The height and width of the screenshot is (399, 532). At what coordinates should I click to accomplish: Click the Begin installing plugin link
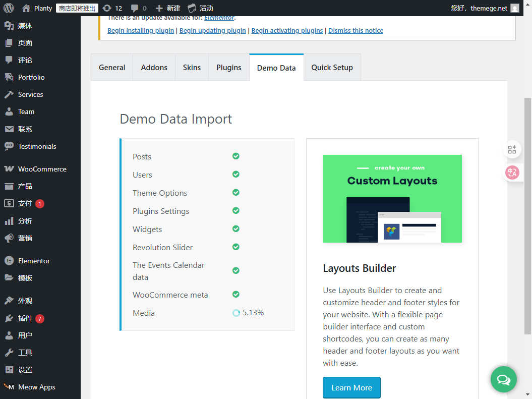click(x=141, y=31)
